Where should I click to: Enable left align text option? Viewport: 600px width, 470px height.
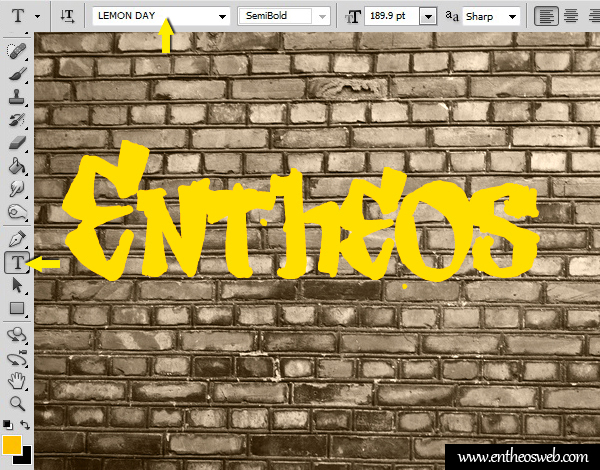coord(546,16)
